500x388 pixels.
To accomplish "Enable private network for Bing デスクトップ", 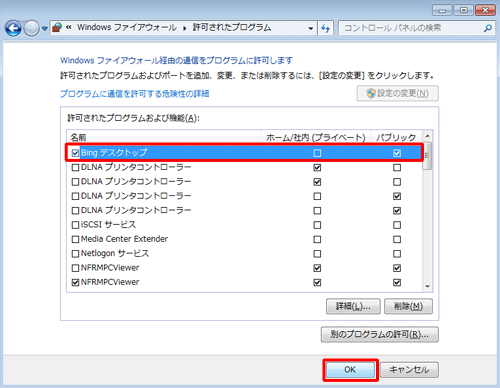I will point(317,153).
